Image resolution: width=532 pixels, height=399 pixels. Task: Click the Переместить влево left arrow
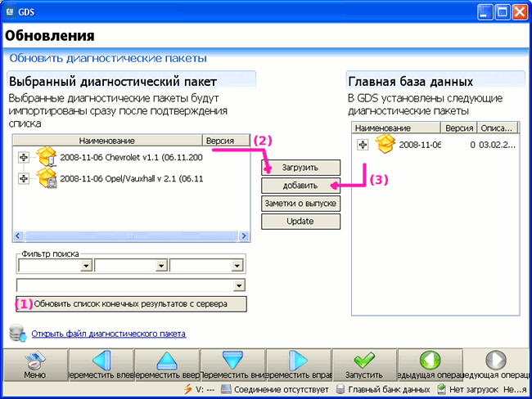(x=101, y=360)
